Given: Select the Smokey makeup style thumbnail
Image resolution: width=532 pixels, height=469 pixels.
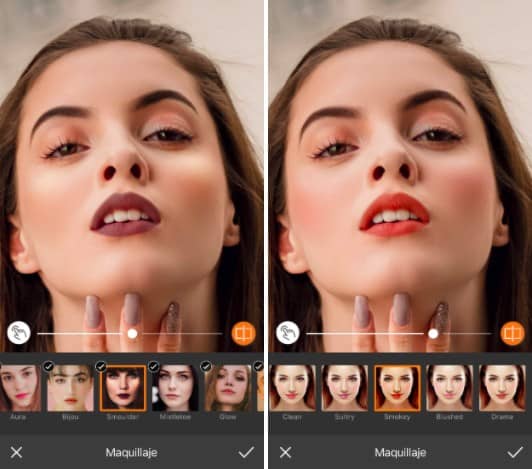Looking at the screenshot, I should [x=397, y=388].
